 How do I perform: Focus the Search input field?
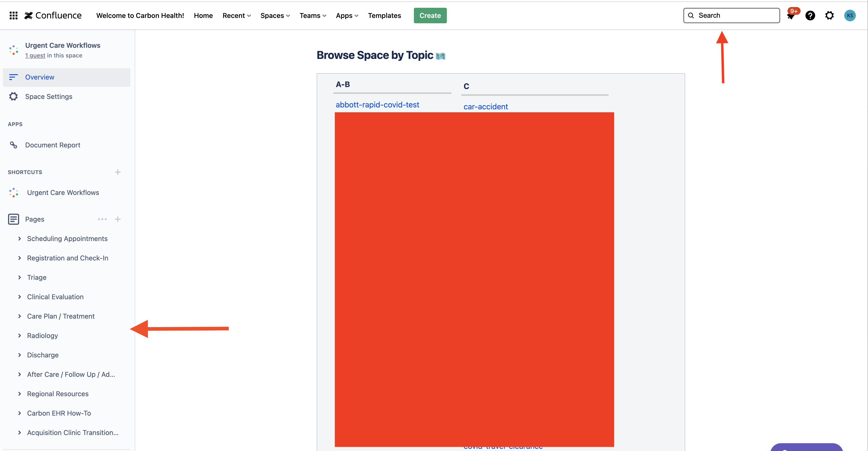pyautogui.click(x=731, y=16)
